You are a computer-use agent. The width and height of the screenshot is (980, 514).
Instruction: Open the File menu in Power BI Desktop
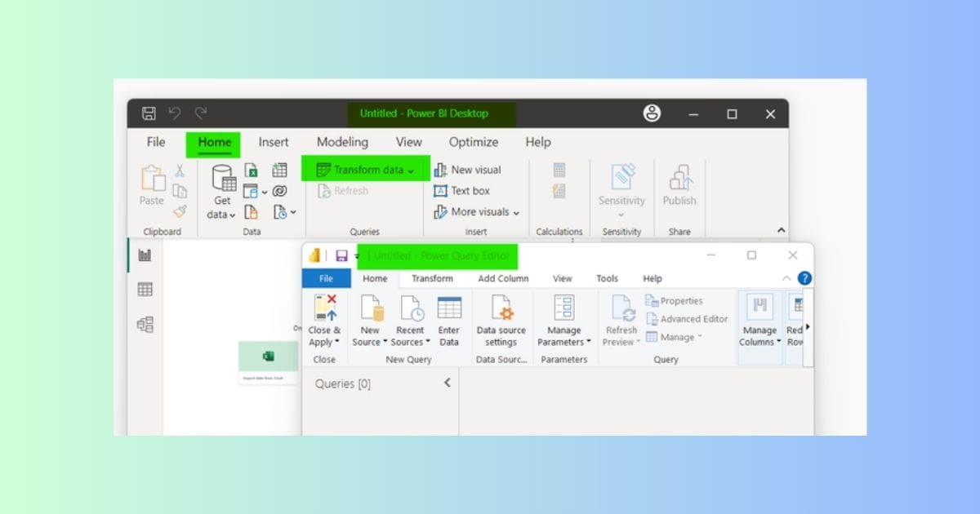(156, 142)
